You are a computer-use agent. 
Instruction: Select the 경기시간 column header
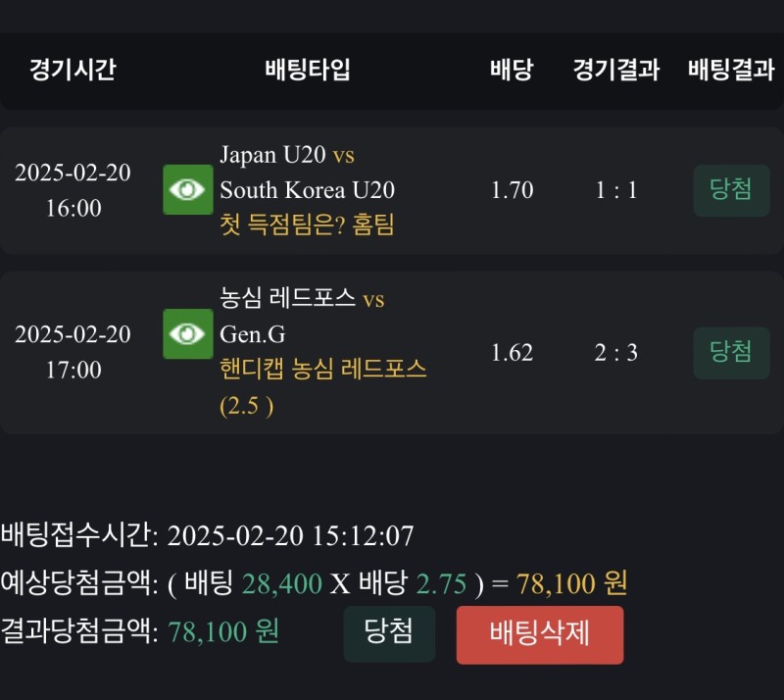point(73,70)
